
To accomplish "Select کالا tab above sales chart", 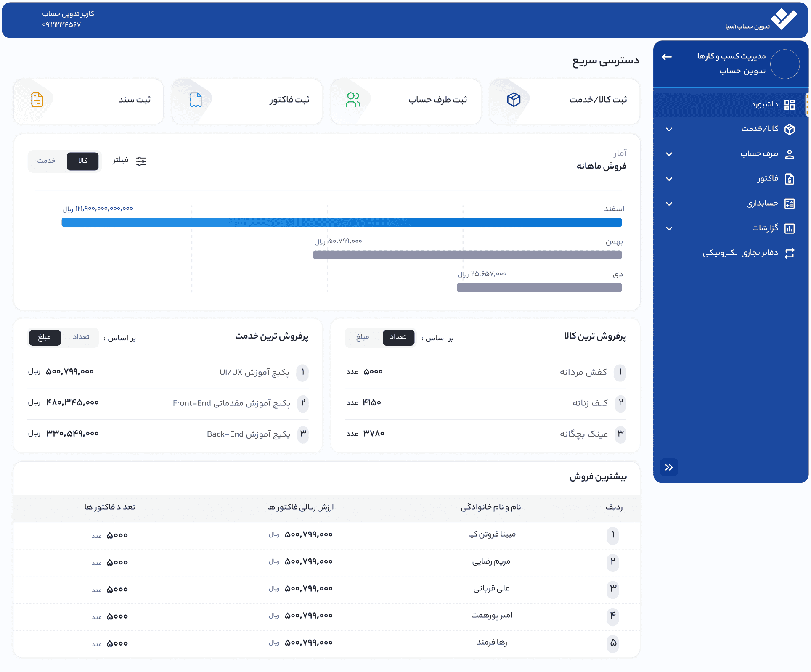I will (83, 161).
